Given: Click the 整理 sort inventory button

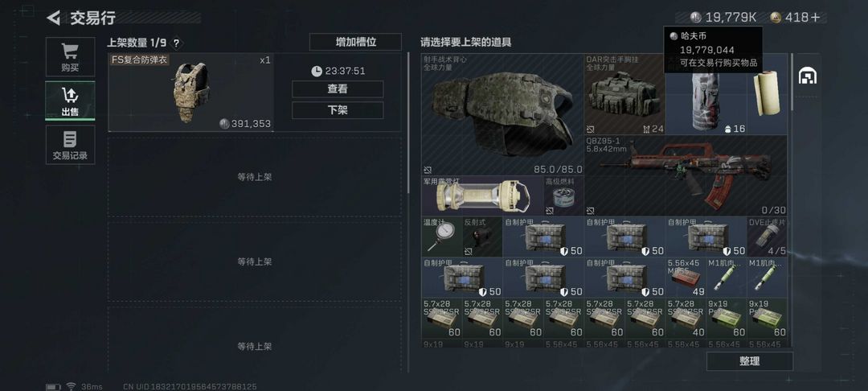Looking at the screenshot, I should (750, 361).
